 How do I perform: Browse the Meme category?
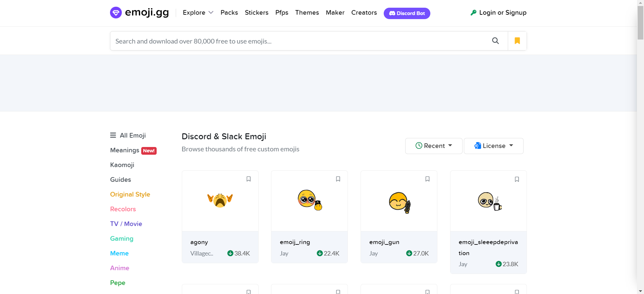119,253
